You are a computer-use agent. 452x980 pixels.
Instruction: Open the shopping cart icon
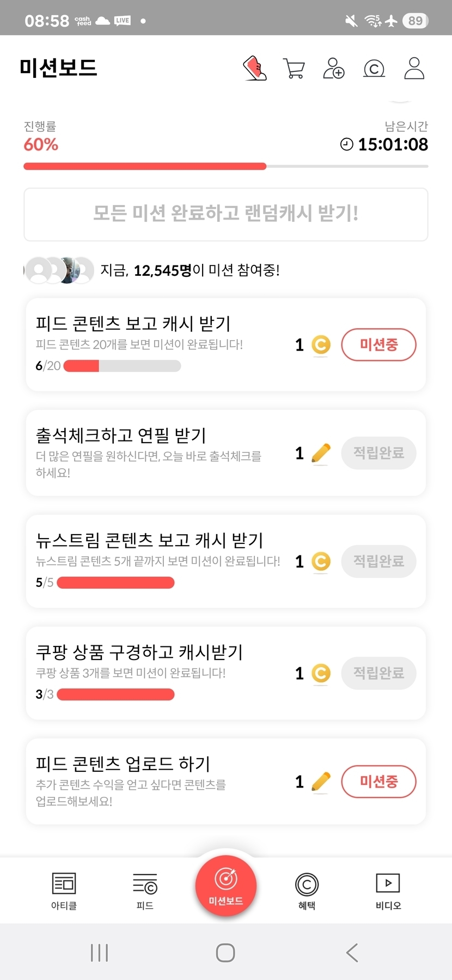pos(294,69)
